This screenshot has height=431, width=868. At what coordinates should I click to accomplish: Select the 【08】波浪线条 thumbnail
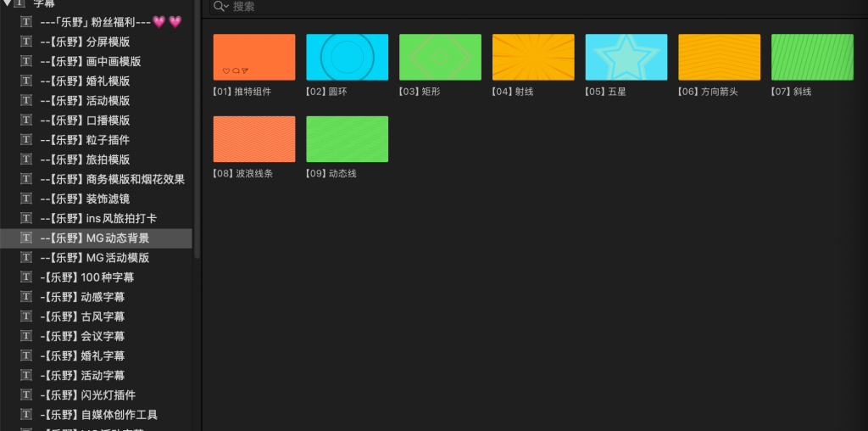[x=254, y=139]
